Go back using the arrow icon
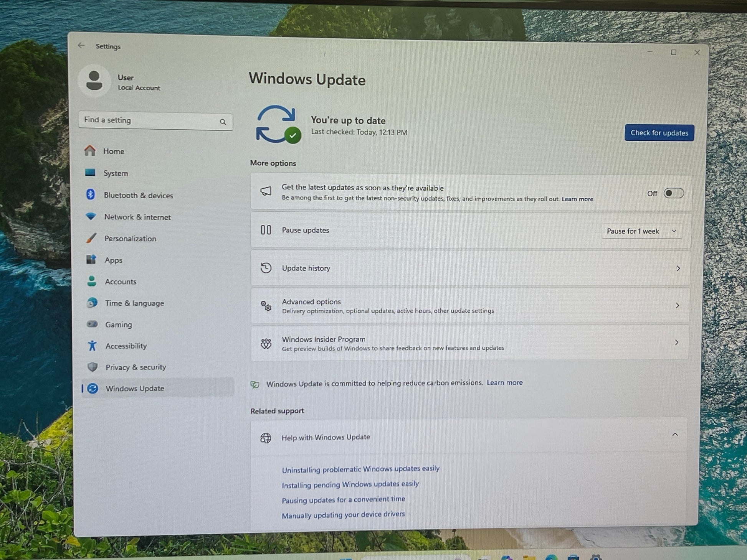This screenshot has width=747, height=560. (x=81, y=45)
